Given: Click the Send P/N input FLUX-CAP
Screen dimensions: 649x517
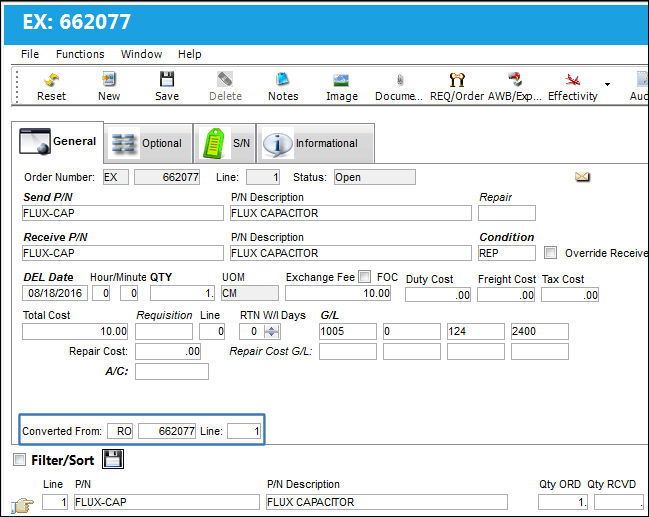Looking at the screenshot, I should (123, 213).
